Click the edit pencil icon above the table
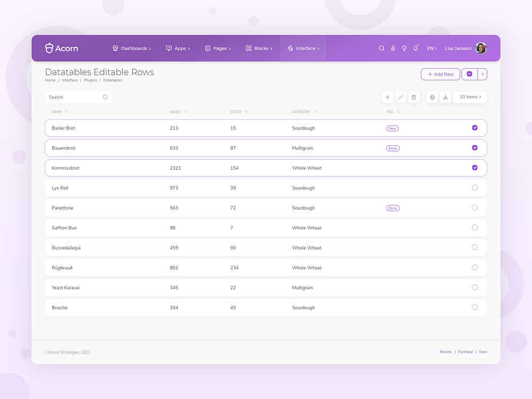The height and width of the screenshot is (399, 532). pyautogui.click(x=401, y=97)
